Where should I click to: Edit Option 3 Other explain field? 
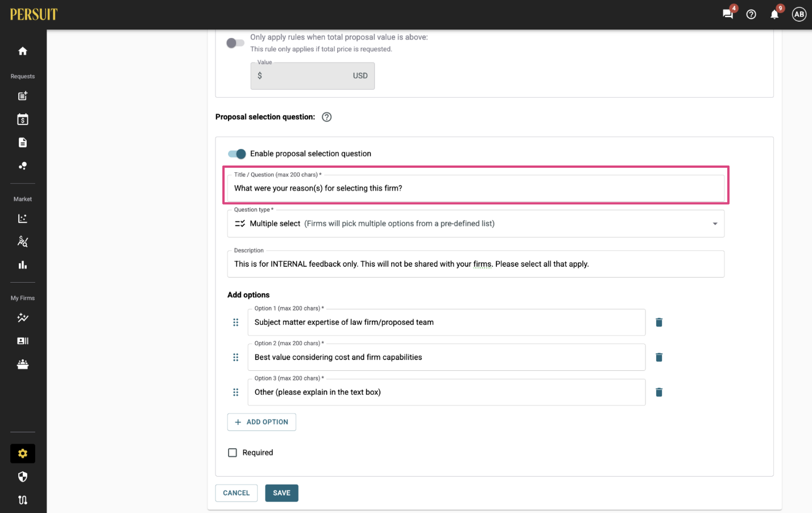[x=446, y=392]
